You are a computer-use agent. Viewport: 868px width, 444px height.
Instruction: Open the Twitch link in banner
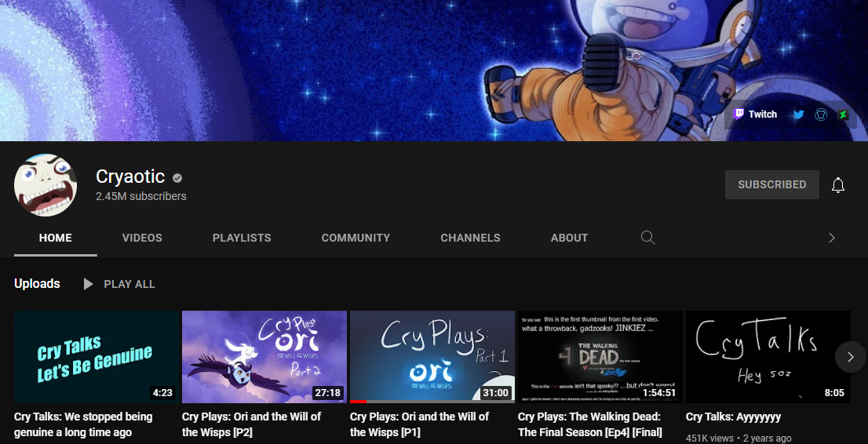(x=755, y=115)
